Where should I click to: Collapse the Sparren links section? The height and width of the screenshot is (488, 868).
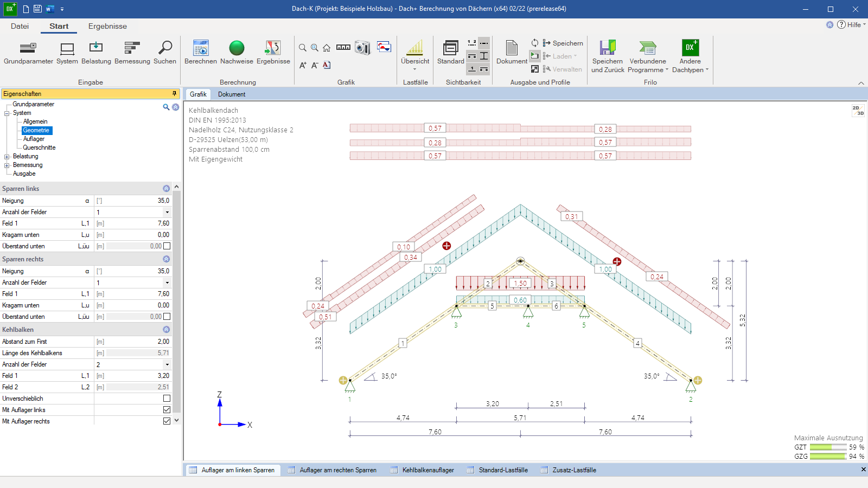coord(167,189)
